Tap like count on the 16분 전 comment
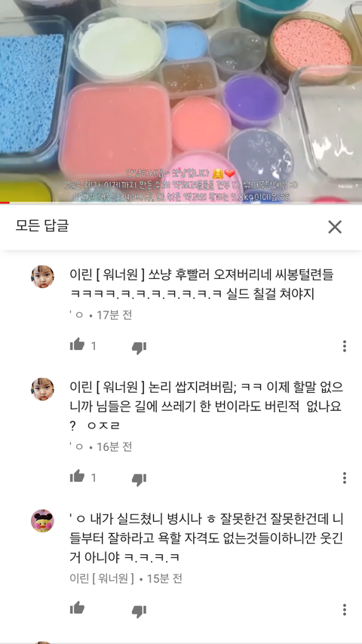Image resolution: width=362 pixels, height=644 pixels. pos(94,478)
